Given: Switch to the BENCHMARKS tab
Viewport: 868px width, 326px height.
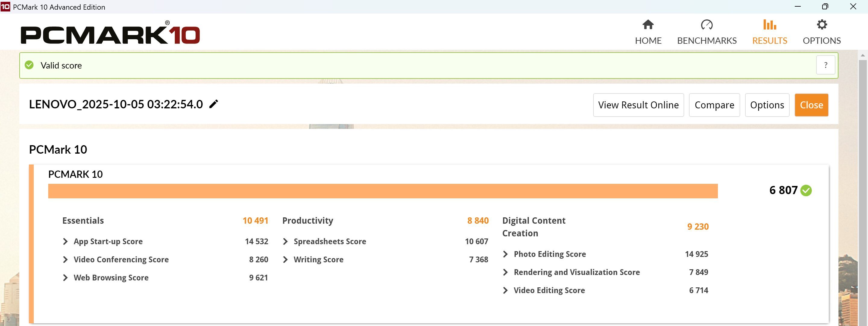Looking at the screenshot, I should pos(706,40).
